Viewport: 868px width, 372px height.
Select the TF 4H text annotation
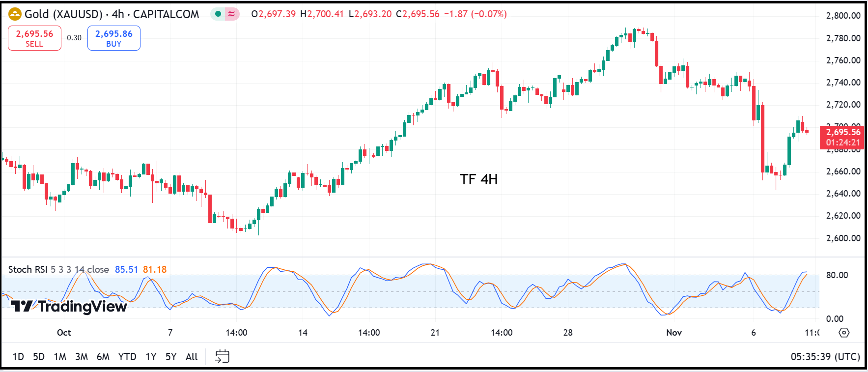[478, 179]
